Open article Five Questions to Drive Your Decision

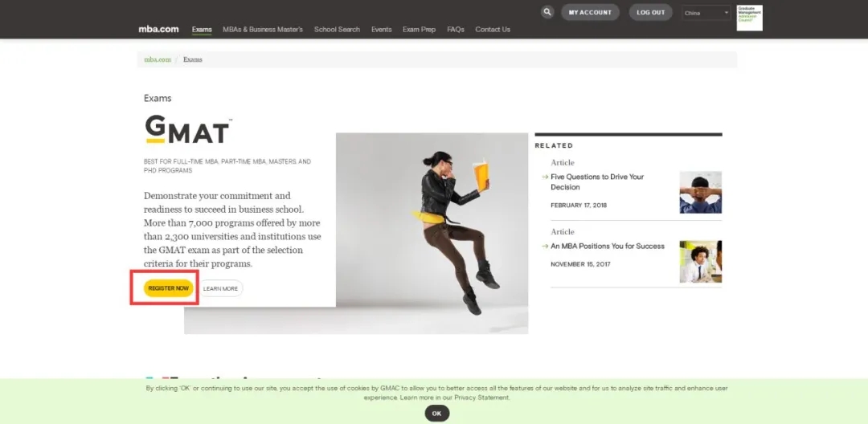[x=597, y=181]
